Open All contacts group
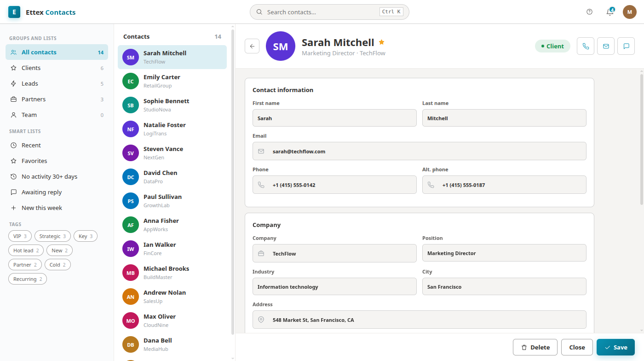The image size is (644, 361). tap(57, 52)
